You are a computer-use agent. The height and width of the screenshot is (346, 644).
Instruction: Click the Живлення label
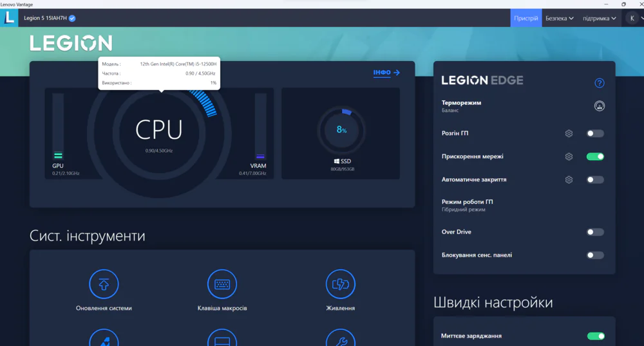coord(341,308)
